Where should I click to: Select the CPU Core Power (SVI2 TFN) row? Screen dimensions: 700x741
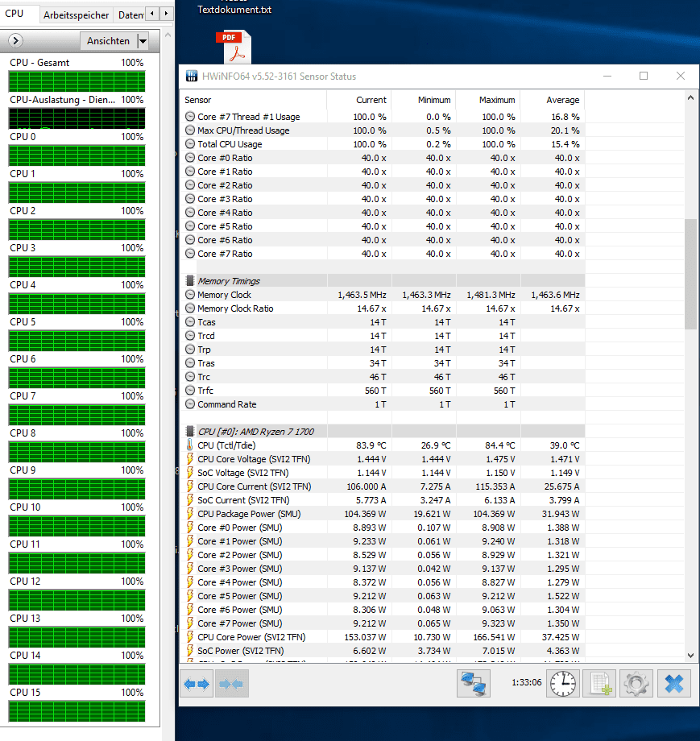(x=383, y=636)
